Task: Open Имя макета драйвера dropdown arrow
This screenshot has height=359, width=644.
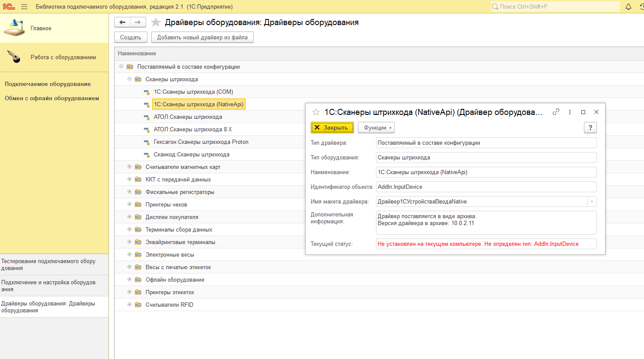Action: point(592,201)
